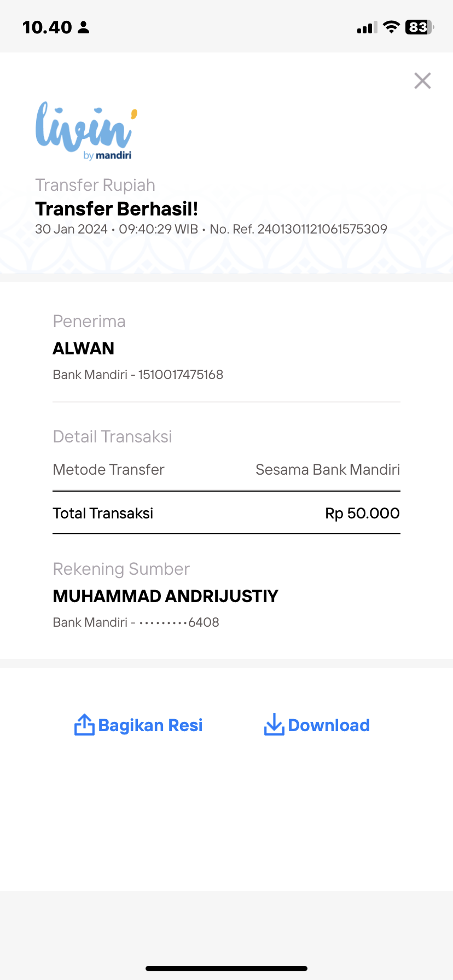Tap the Bagikan Resi label
Image resolution: width=453 pixels, height=980 pixels.
(x=150, y=725)
